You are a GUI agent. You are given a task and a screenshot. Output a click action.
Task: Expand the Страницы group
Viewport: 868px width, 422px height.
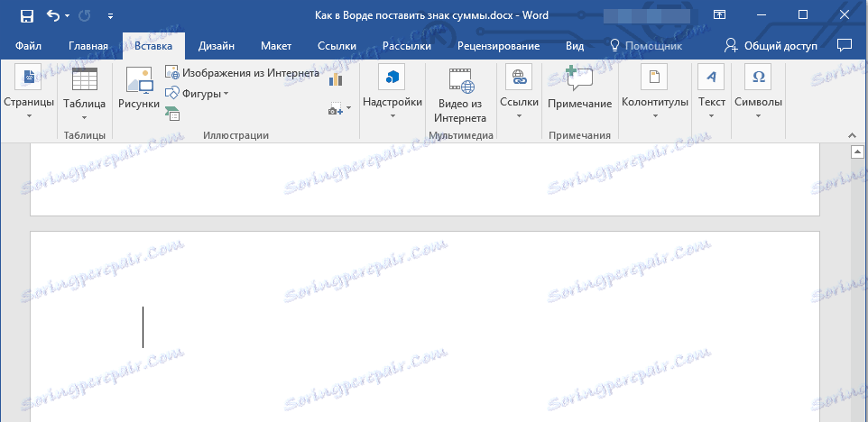[29, 115]
